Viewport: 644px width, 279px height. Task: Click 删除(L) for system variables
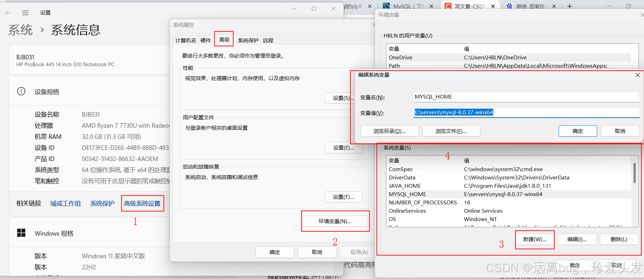pos(619,239)
